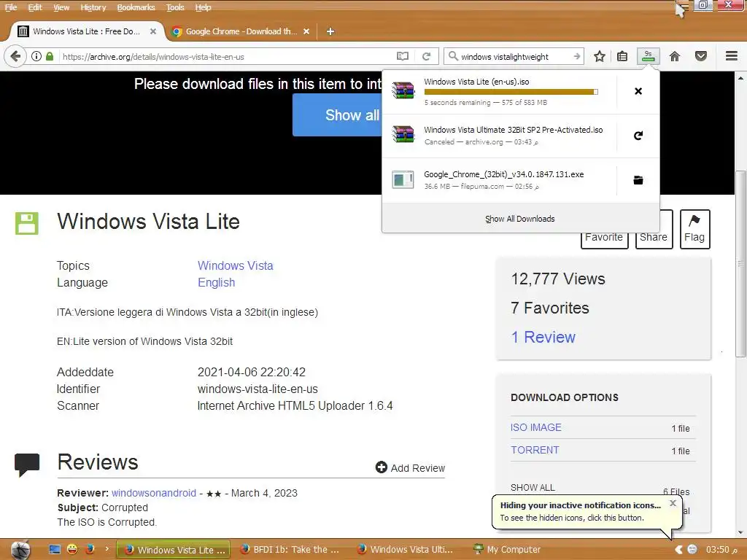Click identifier windows-vista-lite-en-us text
The height and width of the screenshot is (560, 747).
[258, 389]
